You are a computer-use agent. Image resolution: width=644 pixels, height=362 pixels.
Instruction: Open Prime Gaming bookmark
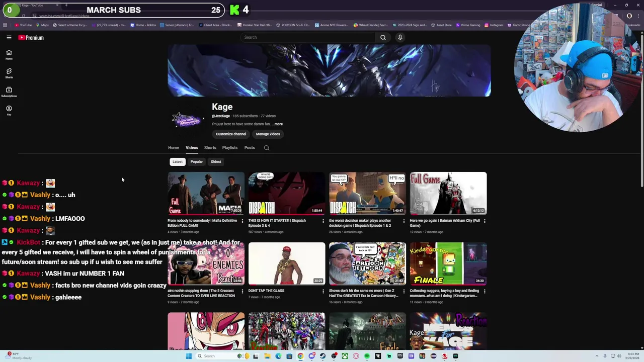(468, 25)
